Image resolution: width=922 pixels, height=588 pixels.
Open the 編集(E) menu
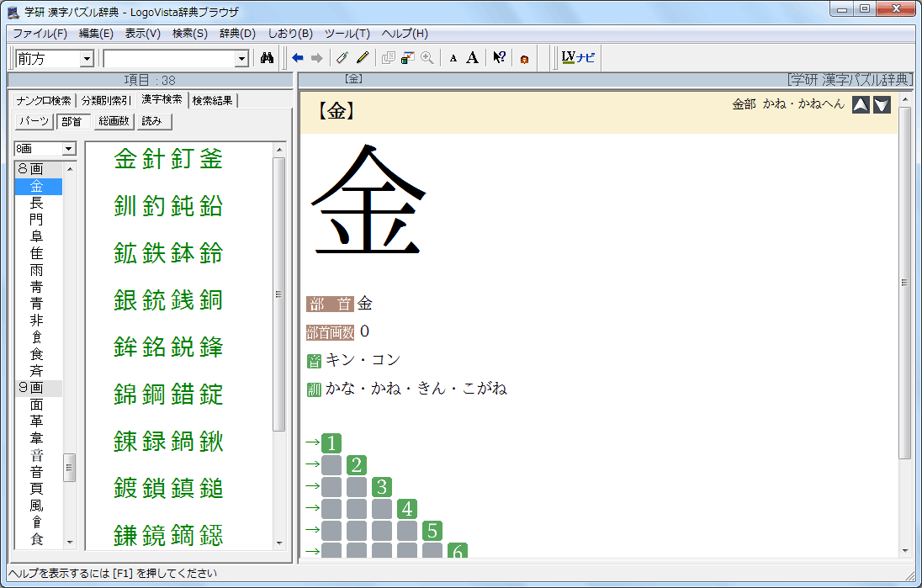[x=96, y=34]
